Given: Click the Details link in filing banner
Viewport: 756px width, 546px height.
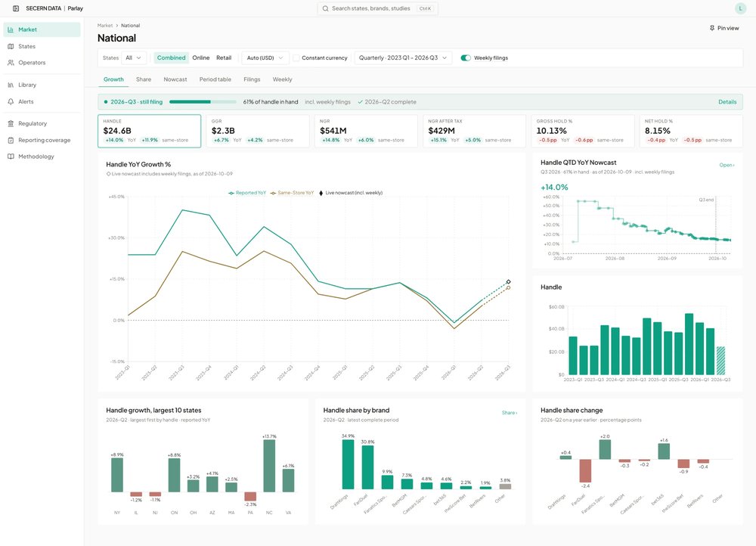Looking at the screenshot, I should (x=727, y=102).
